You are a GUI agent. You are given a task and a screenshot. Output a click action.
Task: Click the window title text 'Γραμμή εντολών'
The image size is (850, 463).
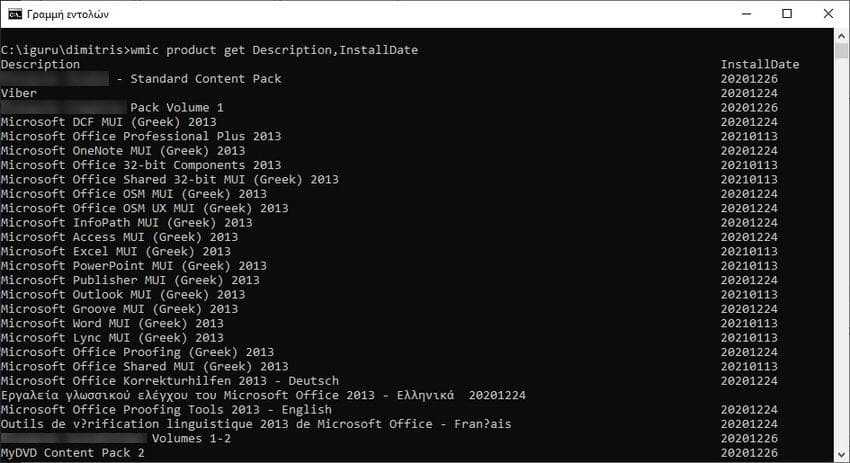[x=68, y=15]
